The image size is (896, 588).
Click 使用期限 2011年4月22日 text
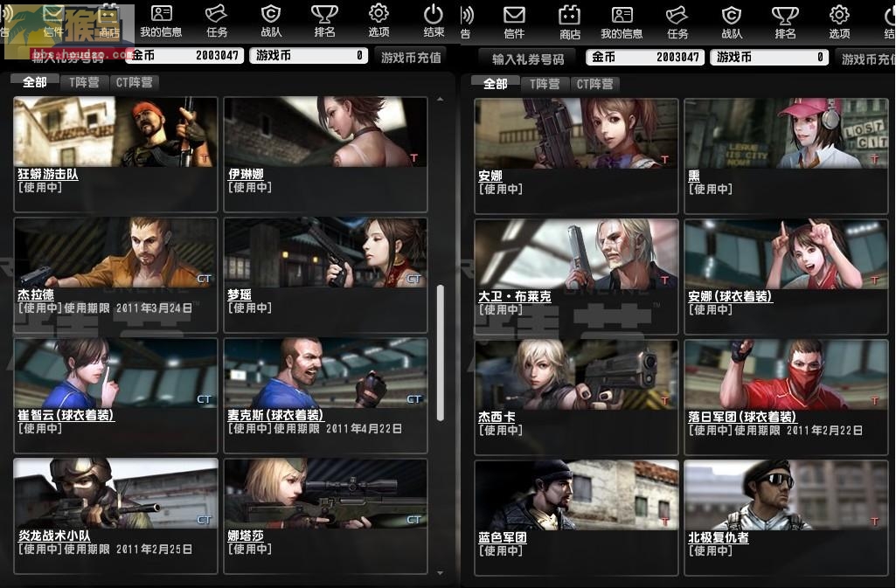pyautogui.click(x=337, y=429)
